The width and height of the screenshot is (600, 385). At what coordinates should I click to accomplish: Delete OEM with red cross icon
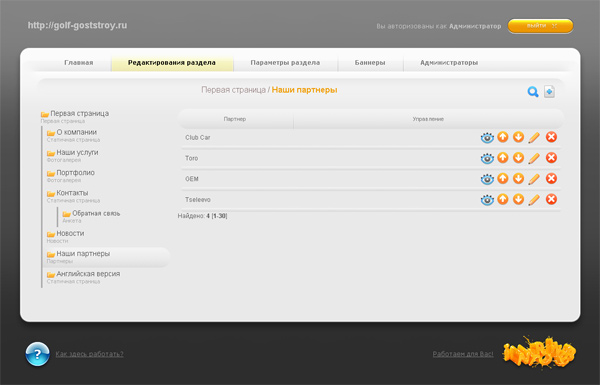click(551, 178)
